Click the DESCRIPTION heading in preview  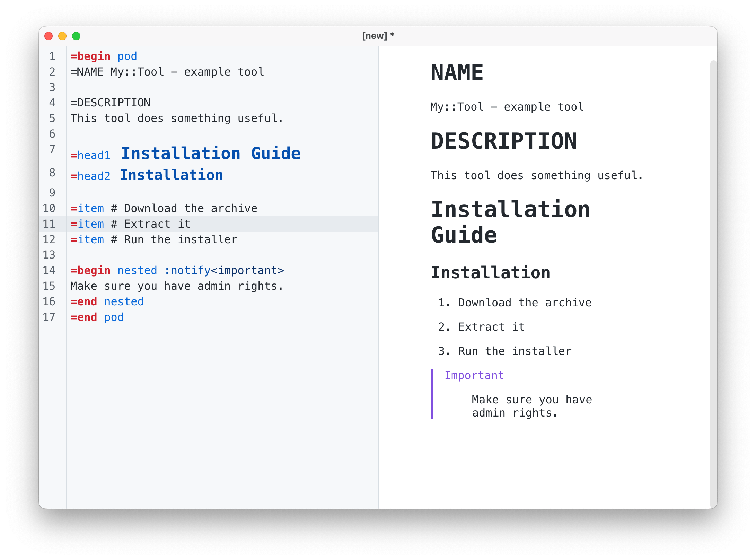504,141
